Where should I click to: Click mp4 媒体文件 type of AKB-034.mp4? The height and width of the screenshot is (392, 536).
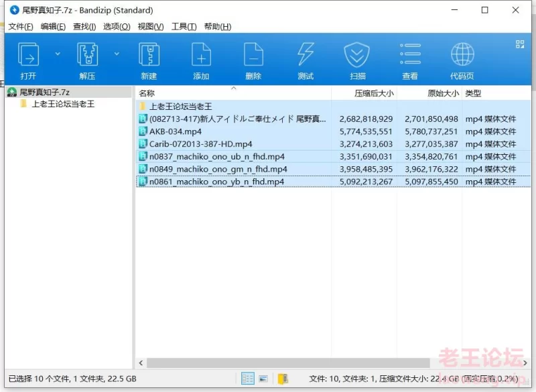pos(490,131)
